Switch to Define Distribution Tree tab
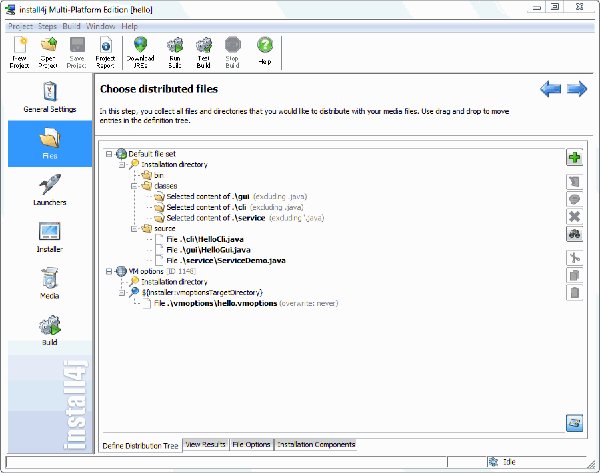This screenshot has height=473, width=600. click(x=140, y=445)
